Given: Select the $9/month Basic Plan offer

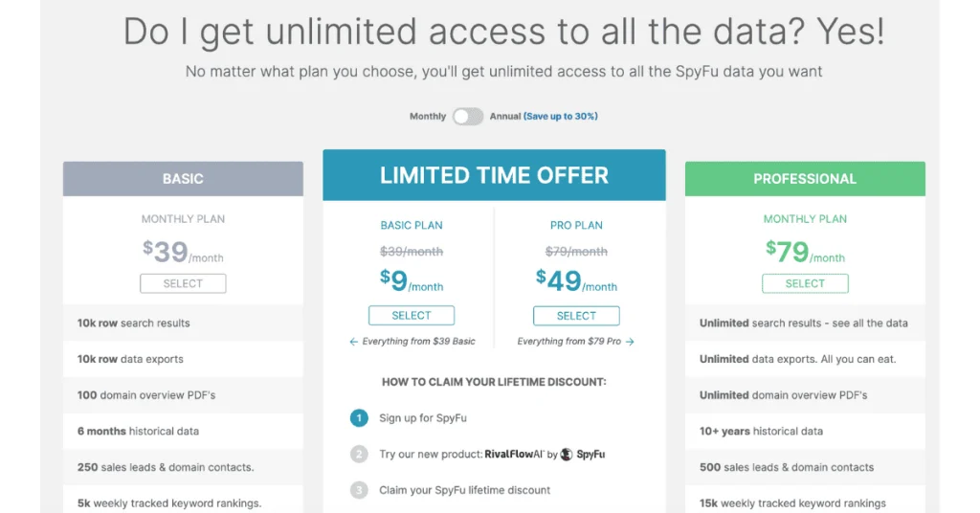Looking at the screenshot, I should [x=412, y=316].
